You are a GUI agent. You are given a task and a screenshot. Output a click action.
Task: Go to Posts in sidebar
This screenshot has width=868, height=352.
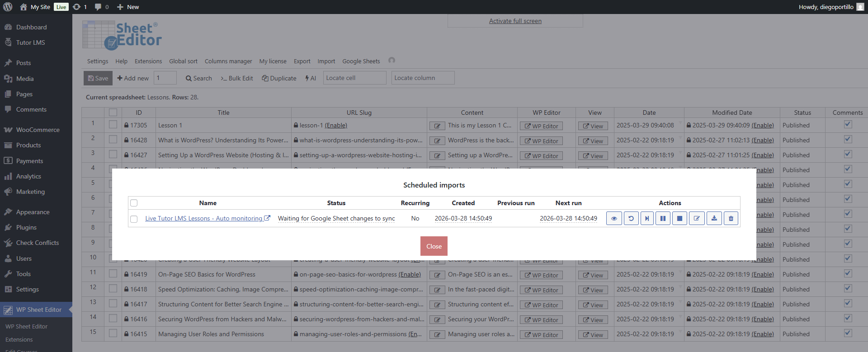coord(24,63)
